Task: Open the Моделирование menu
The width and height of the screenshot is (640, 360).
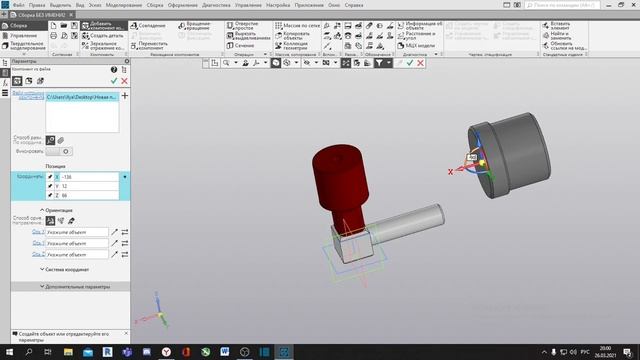Action: 124,5
